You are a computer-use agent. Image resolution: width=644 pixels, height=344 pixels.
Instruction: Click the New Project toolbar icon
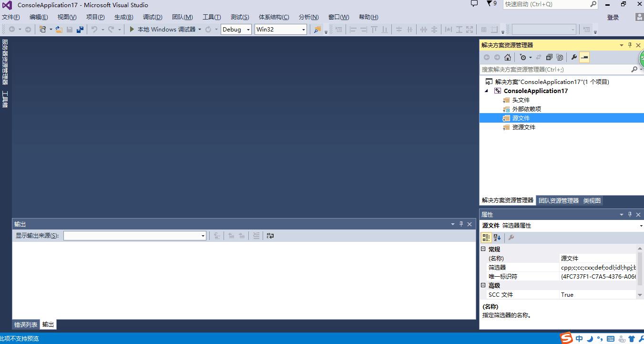[x=43, y=30]
